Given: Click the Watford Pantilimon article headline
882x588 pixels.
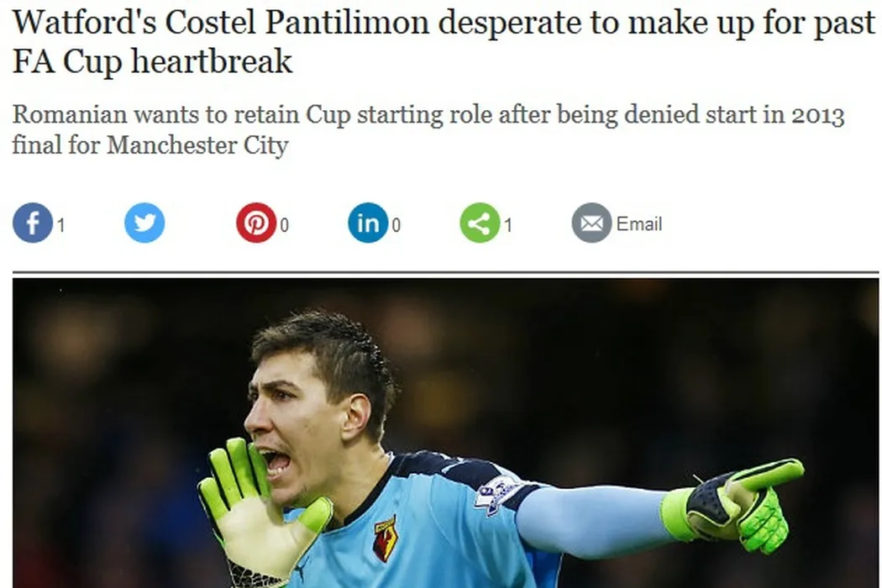Looking at the screenshot, I should click(444, 41).
